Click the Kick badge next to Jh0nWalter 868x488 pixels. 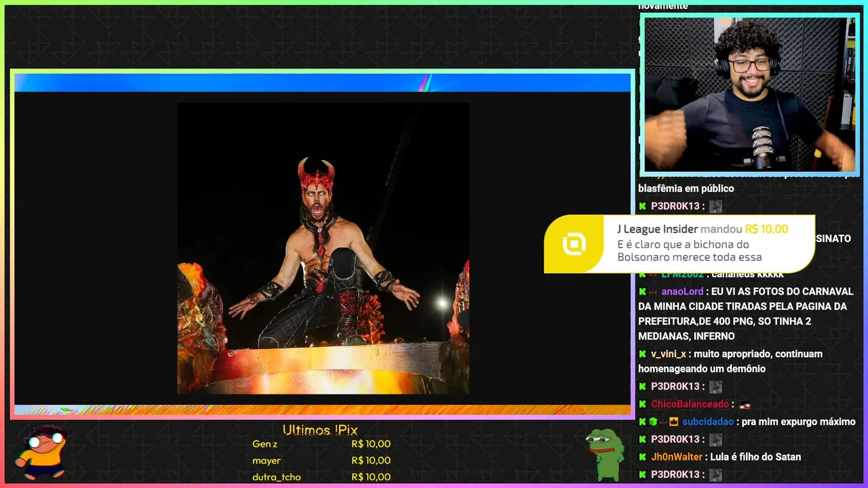(642, 457)
